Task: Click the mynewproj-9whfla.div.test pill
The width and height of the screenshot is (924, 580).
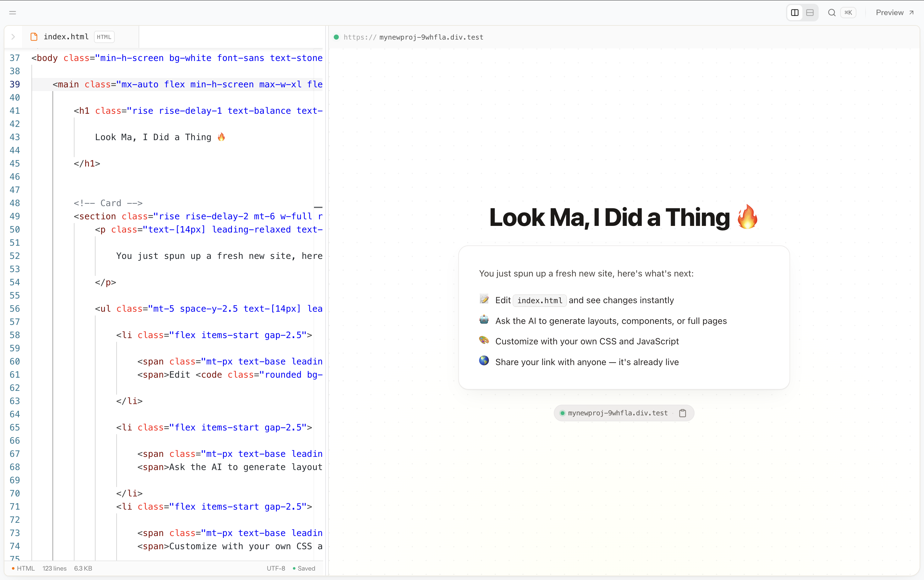Action: [624, 413]
